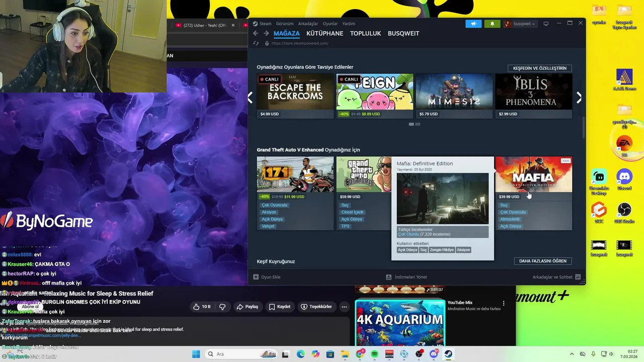Click DAHA FAZLASINI ÖĞREN button
Viewport: 644px width, 362px height.
(543, 261)
